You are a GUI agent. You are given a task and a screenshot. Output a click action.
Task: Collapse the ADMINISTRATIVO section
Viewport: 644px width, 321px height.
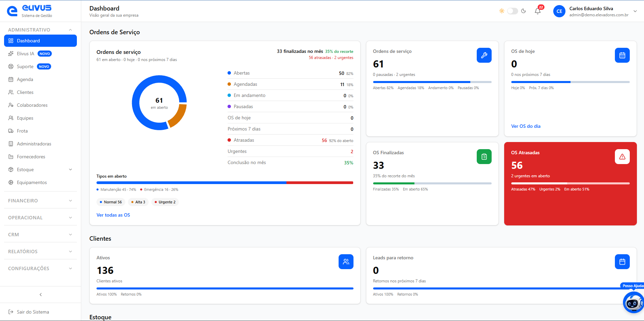click(40, 30)
